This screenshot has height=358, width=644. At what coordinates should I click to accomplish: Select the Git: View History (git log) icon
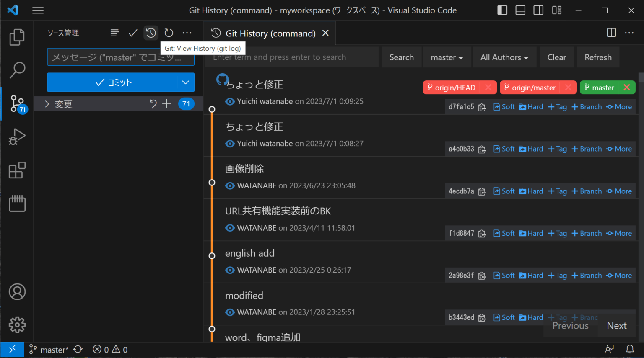click(x=151, y=33)
